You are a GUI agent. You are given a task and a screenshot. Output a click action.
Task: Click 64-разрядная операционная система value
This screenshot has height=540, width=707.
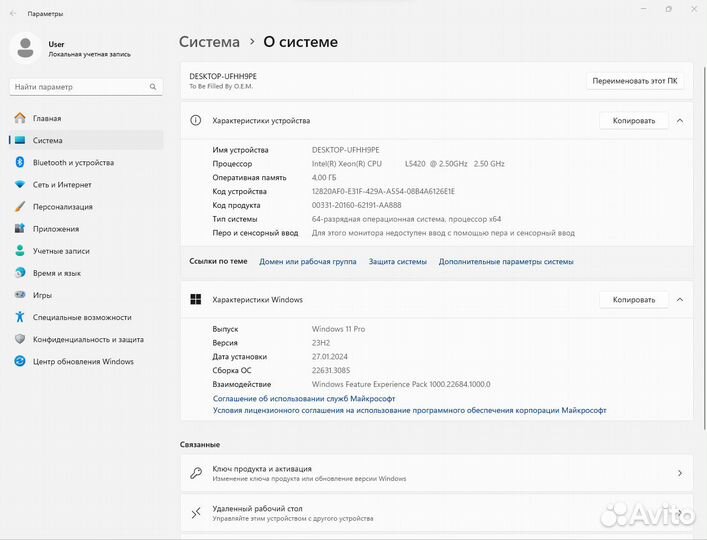tap(406, 219)
